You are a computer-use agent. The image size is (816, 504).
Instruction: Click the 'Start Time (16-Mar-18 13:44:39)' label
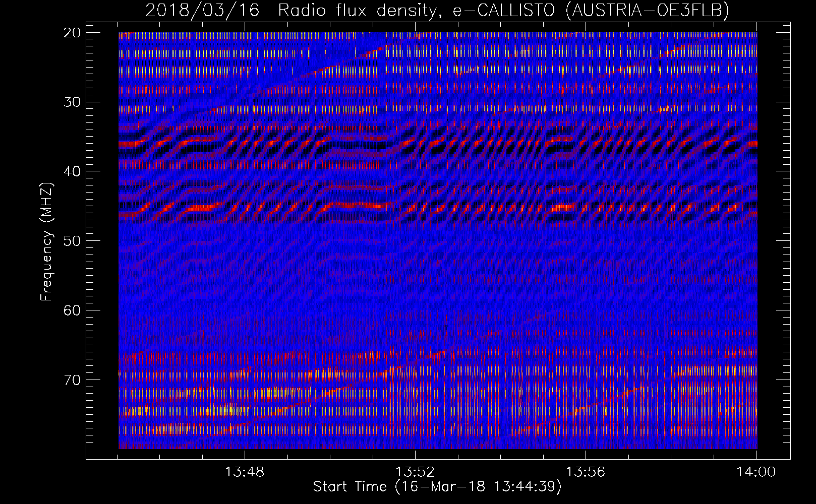[437, 487]
